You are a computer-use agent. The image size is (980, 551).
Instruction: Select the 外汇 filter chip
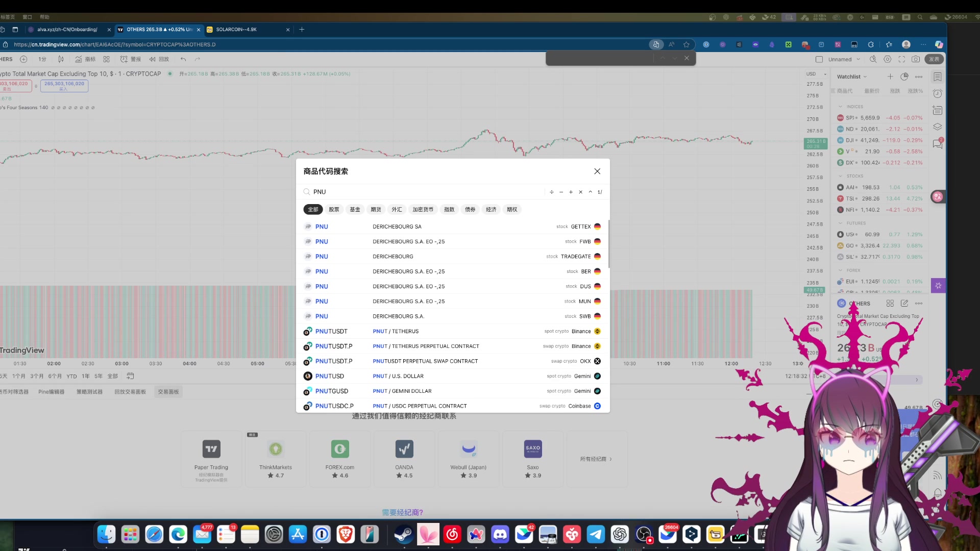tap(397, 210)
